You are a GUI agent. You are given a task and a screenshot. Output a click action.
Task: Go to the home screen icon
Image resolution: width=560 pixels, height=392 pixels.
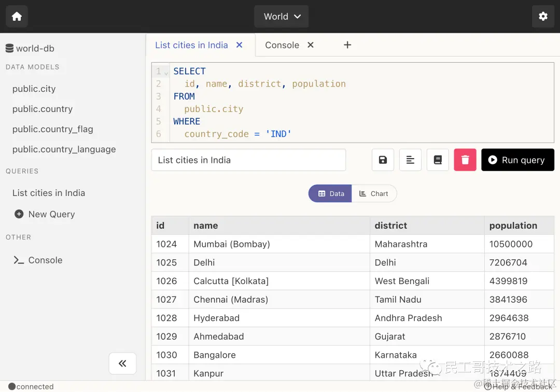(17, 17)
